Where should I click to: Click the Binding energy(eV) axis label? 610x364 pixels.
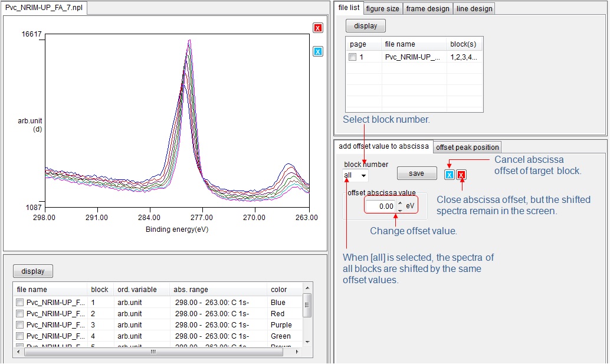click(177, 229)
